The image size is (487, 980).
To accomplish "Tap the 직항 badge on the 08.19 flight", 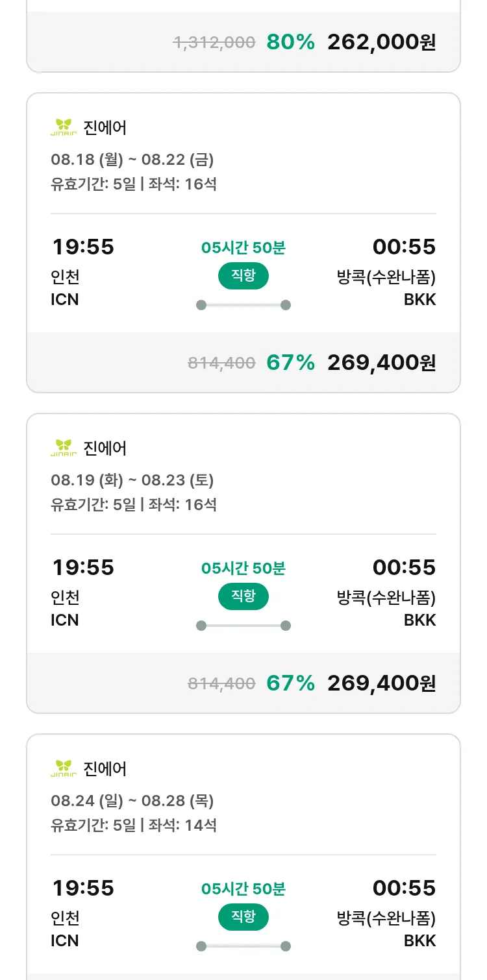I will 243,596.
